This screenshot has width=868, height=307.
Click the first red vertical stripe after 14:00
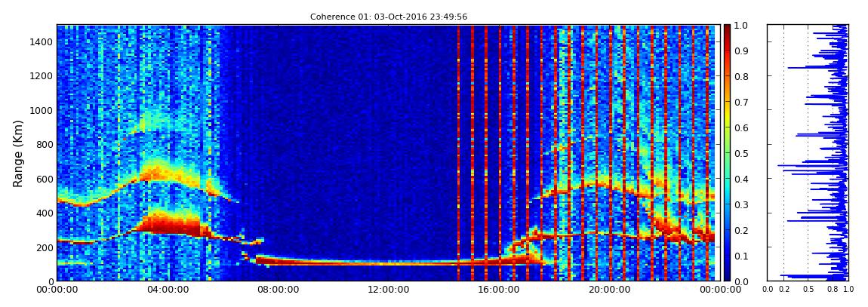(x=459, y=152)
